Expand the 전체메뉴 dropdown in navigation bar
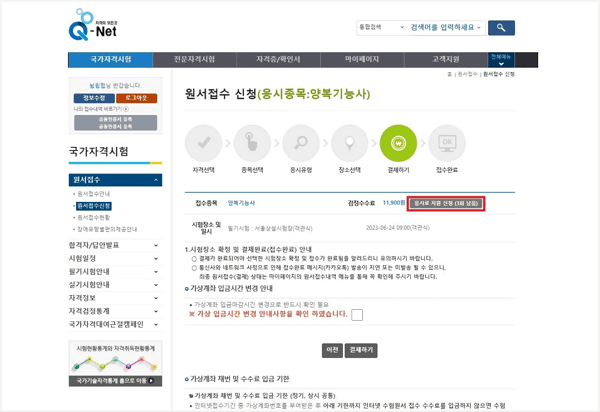Viewport: 600px width, 412px height. coord(501,60)
